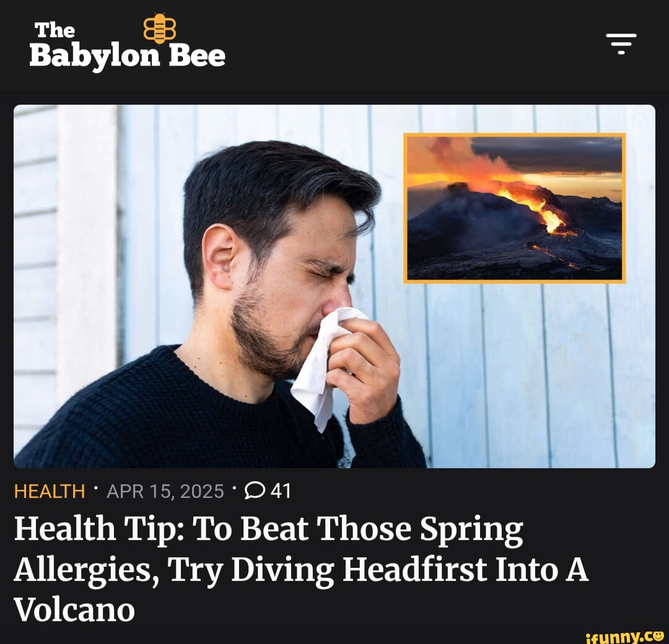Click the word Bee in site logo
Viewport: 669px width, 644px height.
tap(197, 56)
